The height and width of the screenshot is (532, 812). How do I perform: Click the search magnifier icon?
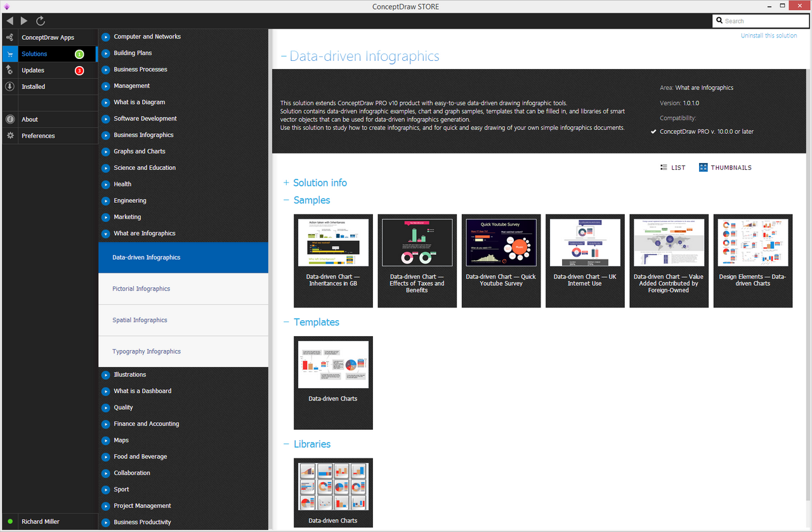[x=719, y=21]
